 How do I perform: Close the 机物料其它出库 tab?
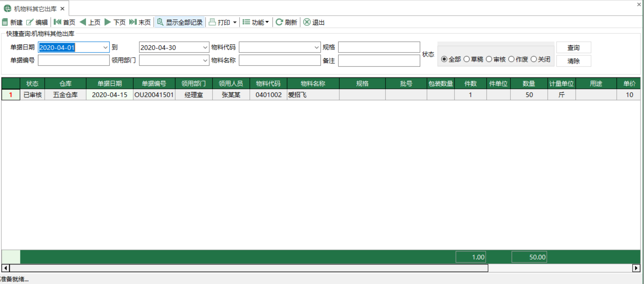coord(62,9)
